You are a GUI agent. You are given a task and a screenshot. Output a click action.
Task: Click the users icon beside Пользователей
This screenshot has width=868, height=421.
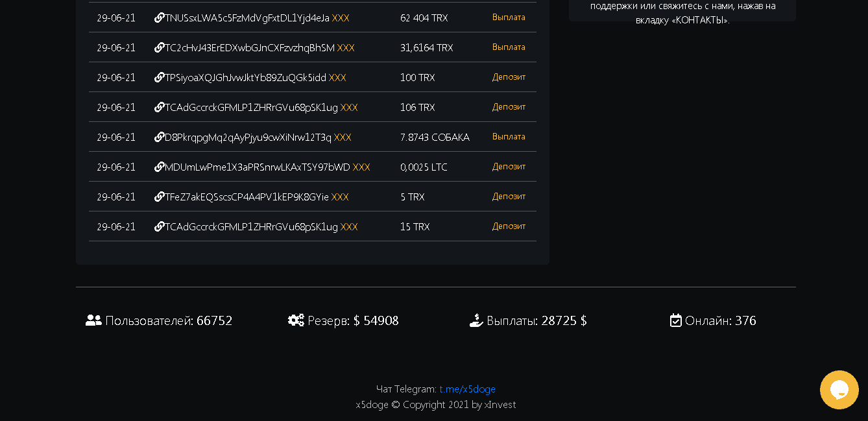(93, 320)
